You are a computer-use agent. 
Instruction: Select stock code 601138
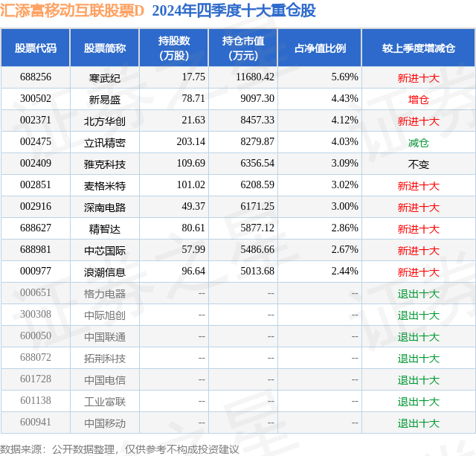click(x=36, y=400)
